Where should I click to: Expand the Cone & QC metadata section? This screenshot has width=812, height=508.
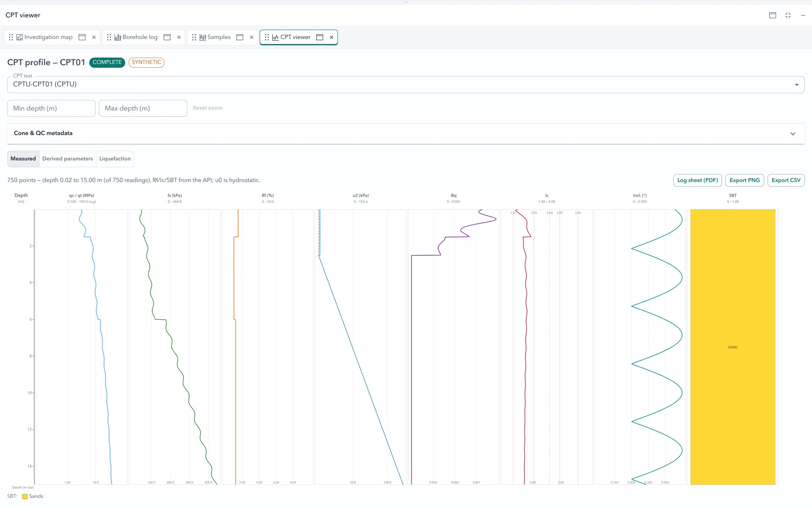(406, 133)
